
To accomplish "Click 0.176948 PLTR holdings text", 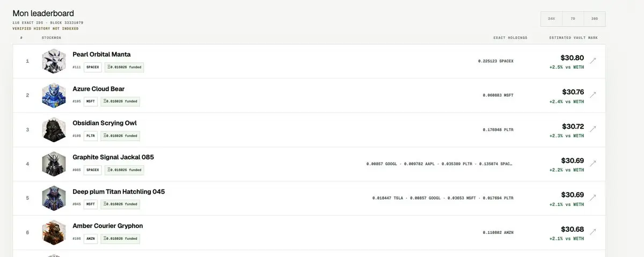I will (498, 129).
